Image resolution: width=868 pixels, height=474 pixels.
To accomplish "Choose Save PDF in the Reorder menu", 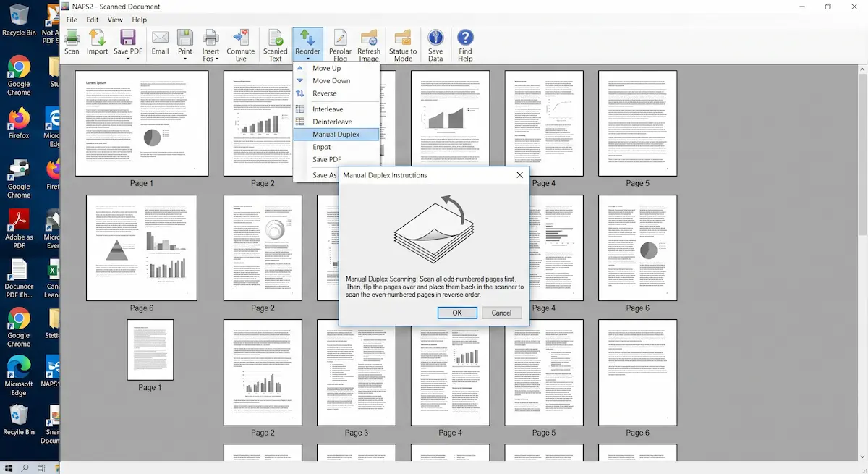I will pos(336,159).
